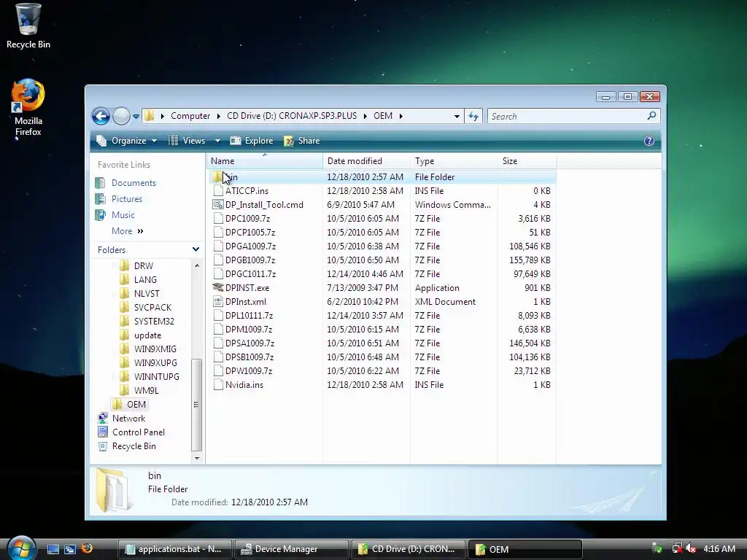Select the DPL10111.7z file
The width and height of the screenshot is (747, 560).
click(249, 315)
